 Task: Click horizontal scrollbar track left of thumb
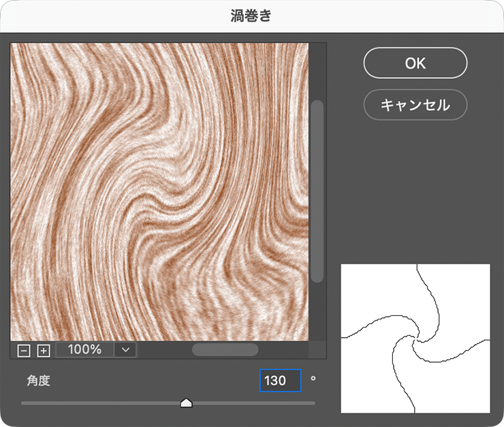(165, 350)
